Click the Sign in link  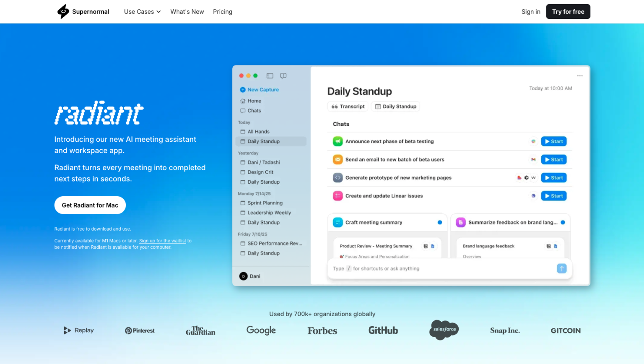click(531, 12)
